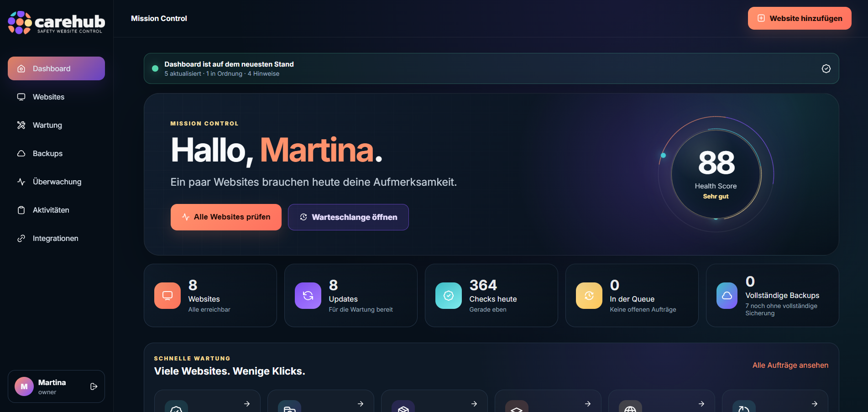
Task: Click the tools icon next to Wartung
Action: 21,125
